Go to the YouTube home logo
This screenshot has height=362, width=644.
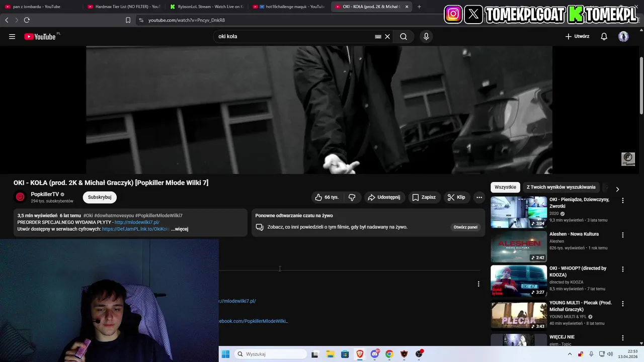tap(40, 36)
